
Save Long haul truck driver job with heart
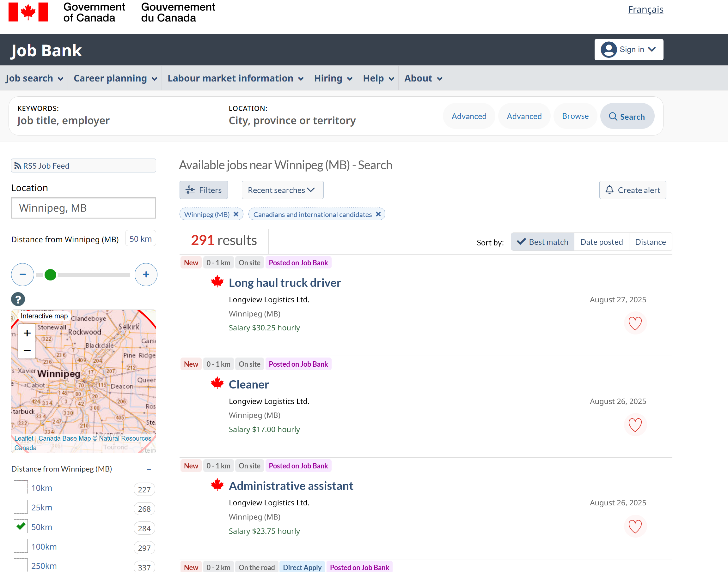tap(634, 323)
